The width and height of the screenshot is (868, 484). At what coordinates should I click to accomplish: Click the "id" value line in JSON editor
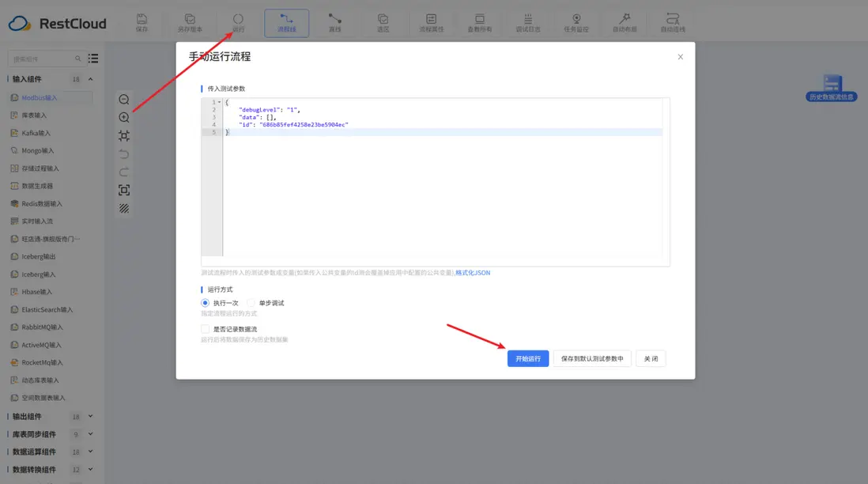tap(293, 125)
